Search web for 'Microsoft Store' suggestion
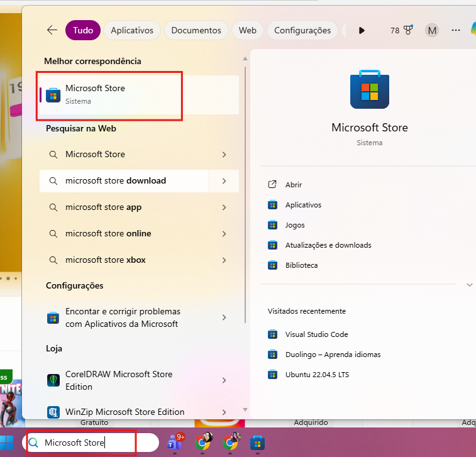Viewport: 476px width, 457px height. tap(125, 155)
